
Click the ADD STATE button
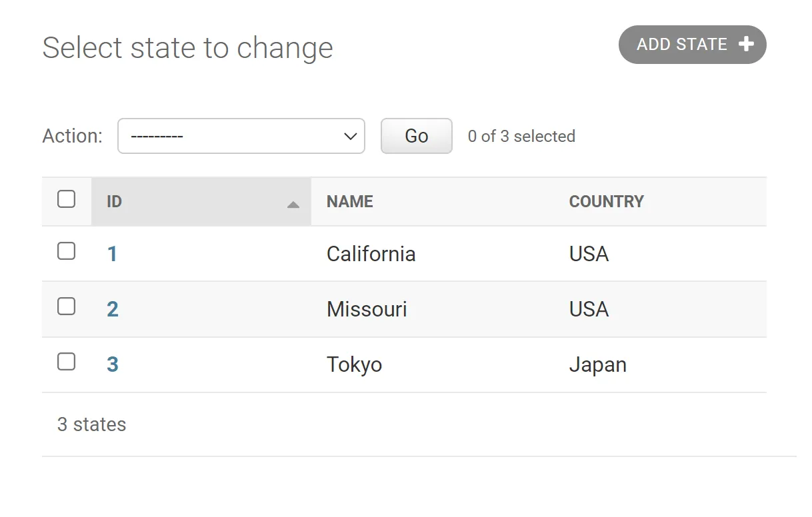[x=692, y=45]
